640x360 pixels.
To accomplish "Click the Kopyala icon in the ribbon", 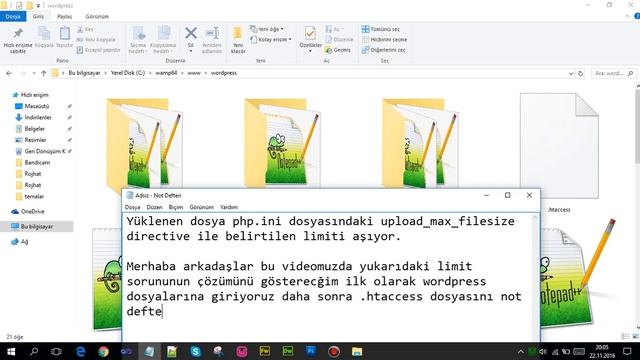I will coord(44,33).
